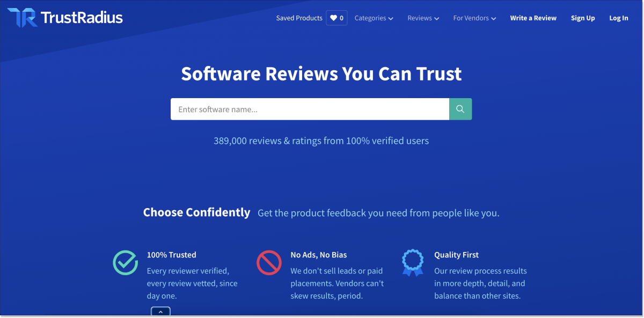Select Saved Products in the navigation bar
Image resolution: width=644 pixels, height=318 pixels.
[x=299, y=18]
